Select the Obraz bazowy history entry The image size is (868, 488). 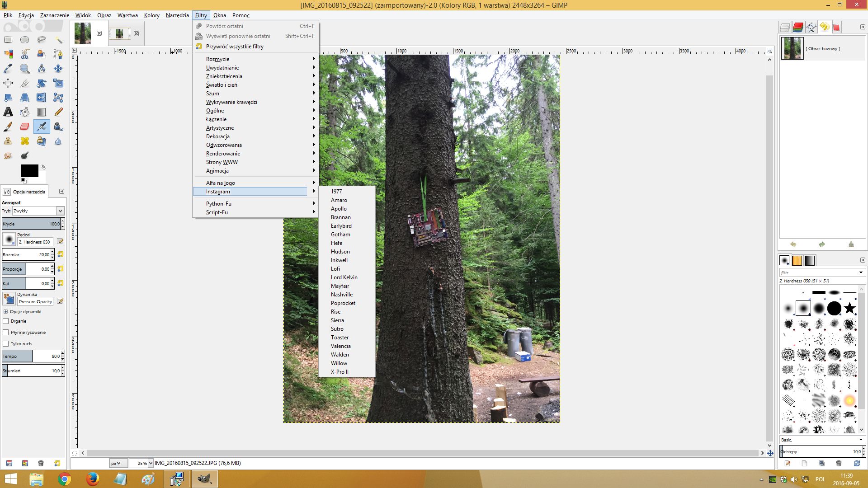click(822, 48)
